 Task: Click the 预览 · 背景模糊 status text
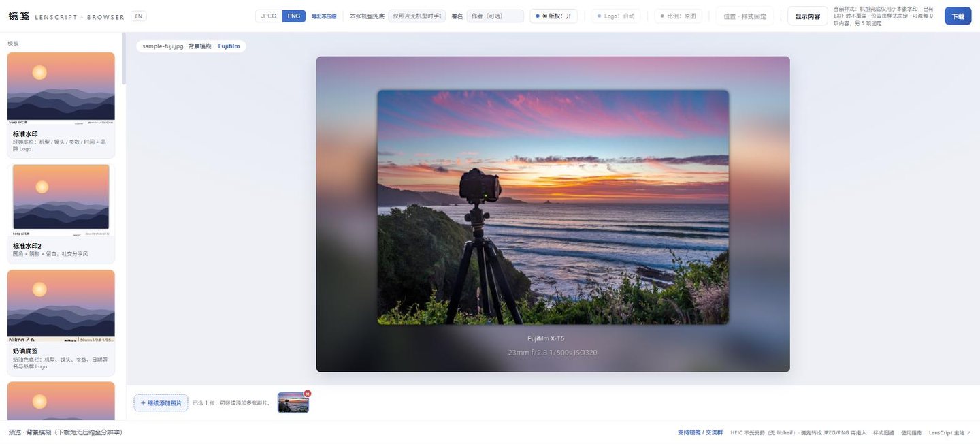65,432
